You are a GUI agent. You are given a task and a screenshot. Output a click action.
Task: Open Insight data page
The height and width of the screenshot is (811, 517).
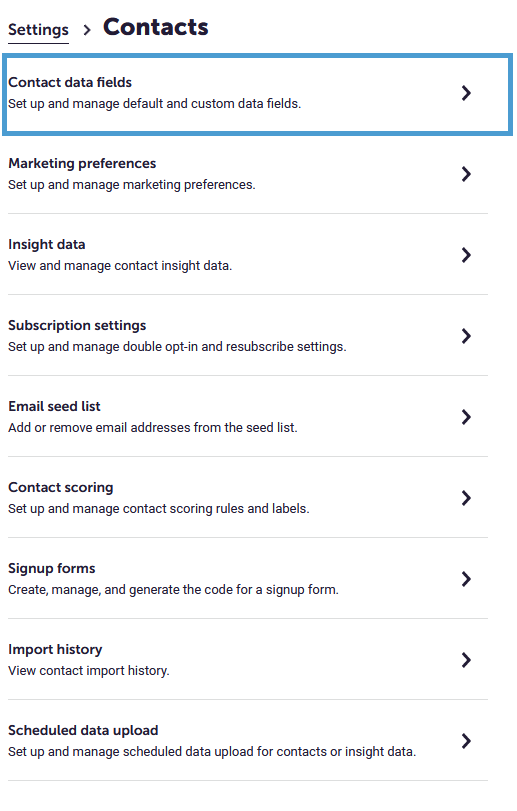pyautogui.click(x=248, y=254)
